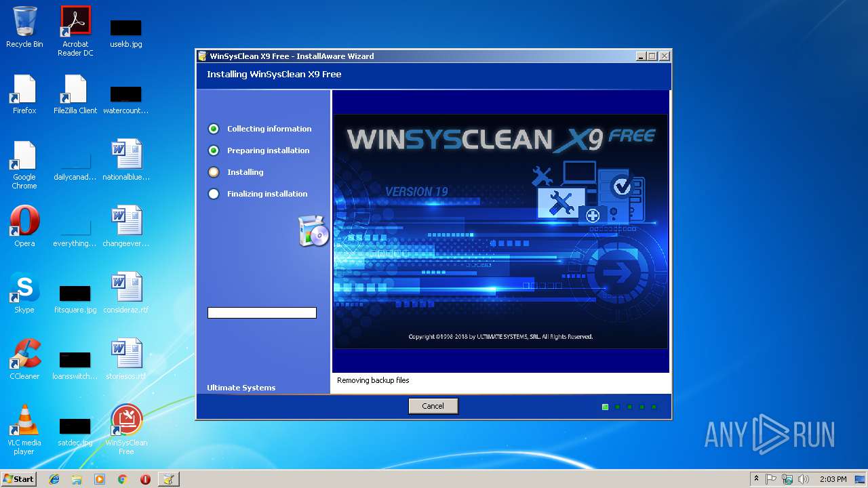The image size is (868, 488).
Task: Click the wizard title bar icon
Action: click(x=202, y=56)
